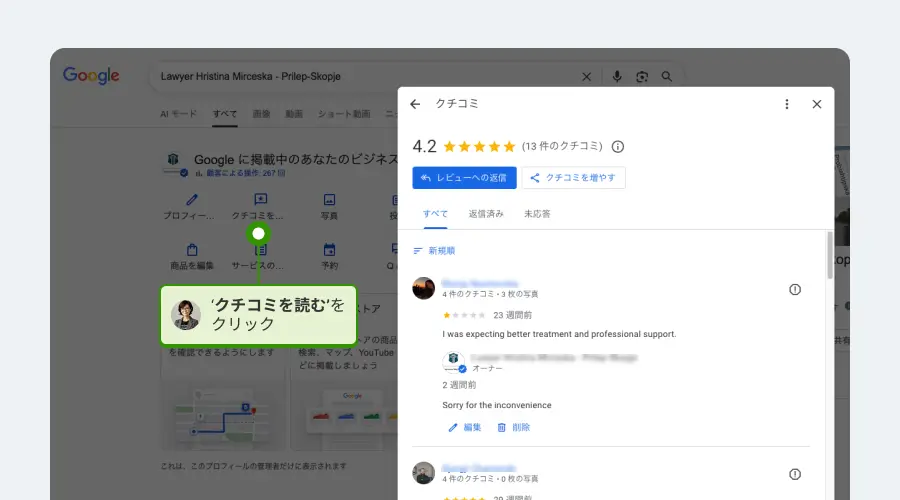Viewport: 900px width, 500px height.
Task: Switch to the 未応答 tab
Action: tap(537, 214)
